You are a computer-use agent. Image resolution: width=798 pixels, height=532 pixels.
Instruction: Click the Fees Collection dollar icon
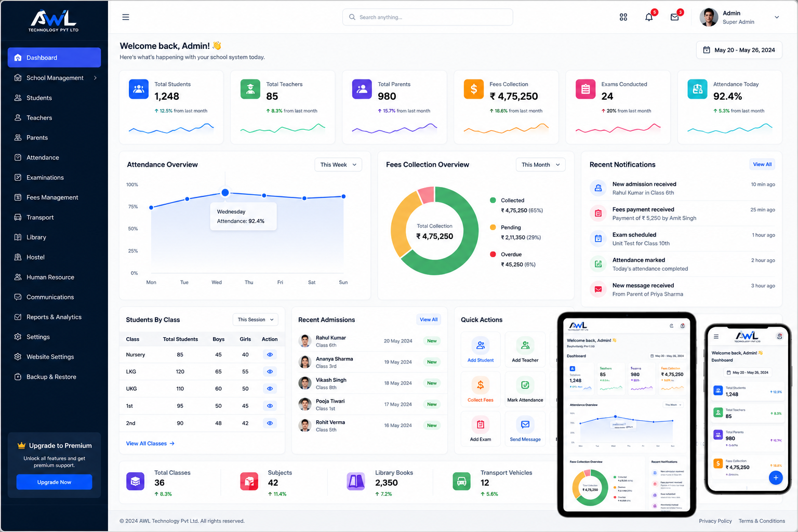(x=474, y=89)
